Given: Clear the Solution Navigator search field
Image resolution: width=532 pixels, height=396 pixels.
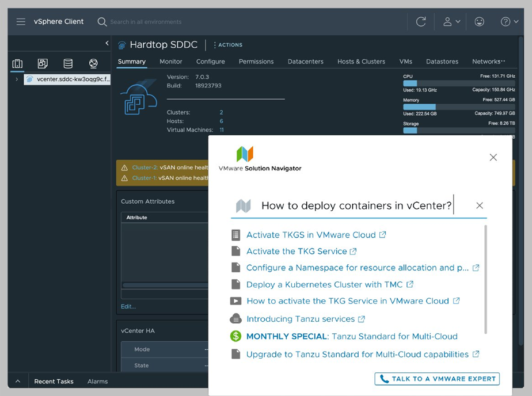Looking at the screenshot, I should [x=480, y=205].
